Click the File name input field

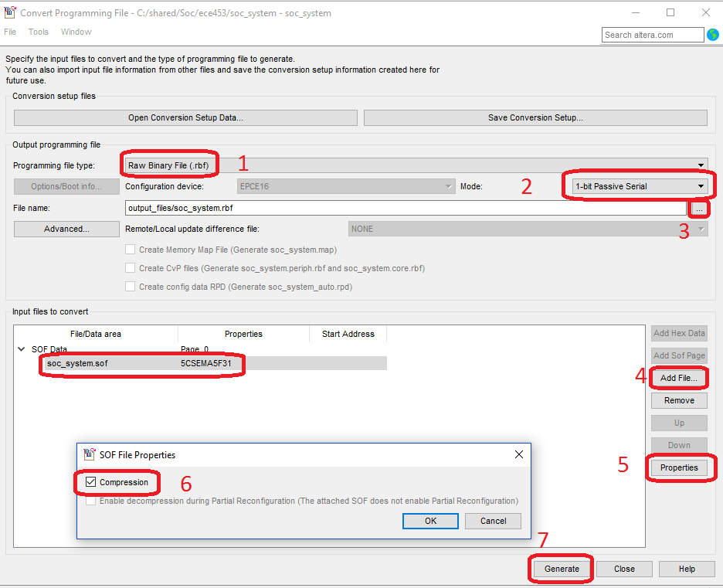click(405, 209)
